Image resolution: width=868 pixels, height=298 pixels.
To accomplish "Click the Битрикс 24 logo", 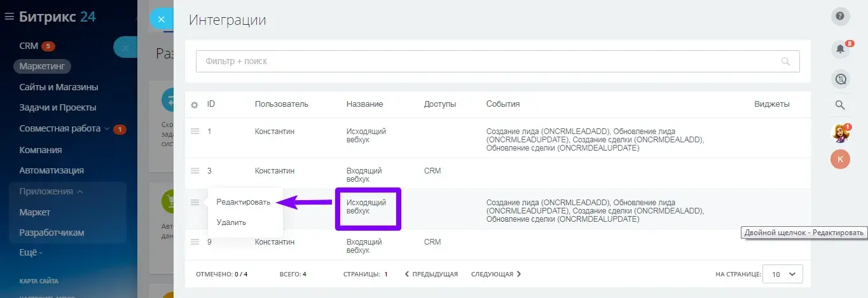I will (x=58, y=17).
